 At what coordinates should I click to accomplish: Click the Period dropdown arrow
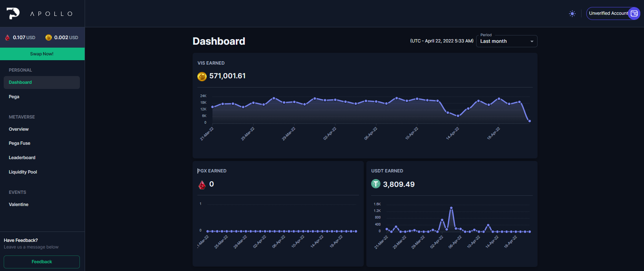coord(532,41)
